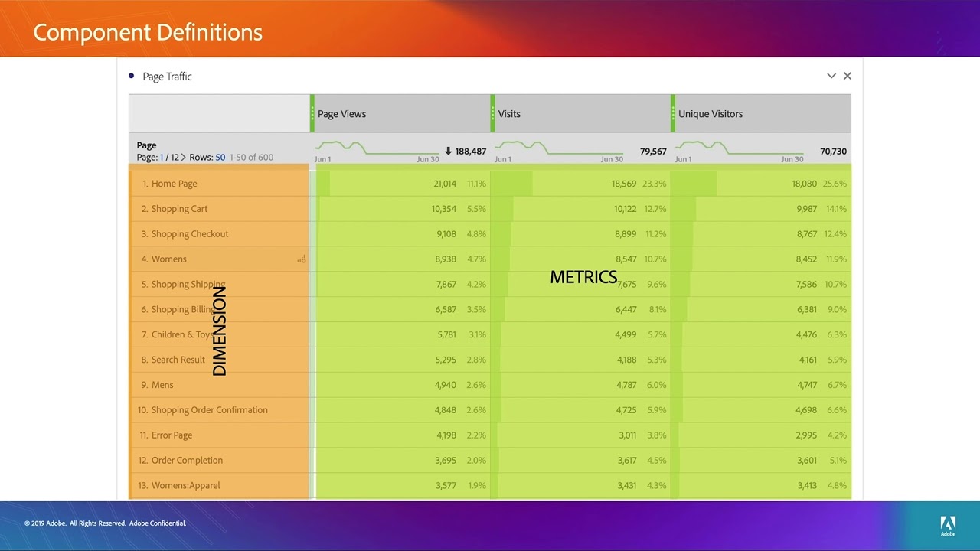Viewport: 980px width, 551px height.
Task: Grab the Visits column handle
Action: tap(492, 114)
